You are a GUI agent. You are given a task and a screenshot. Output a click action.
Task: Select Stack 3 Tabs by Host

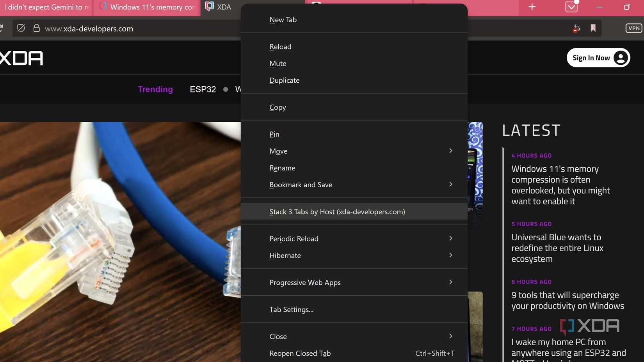(354, 211)
